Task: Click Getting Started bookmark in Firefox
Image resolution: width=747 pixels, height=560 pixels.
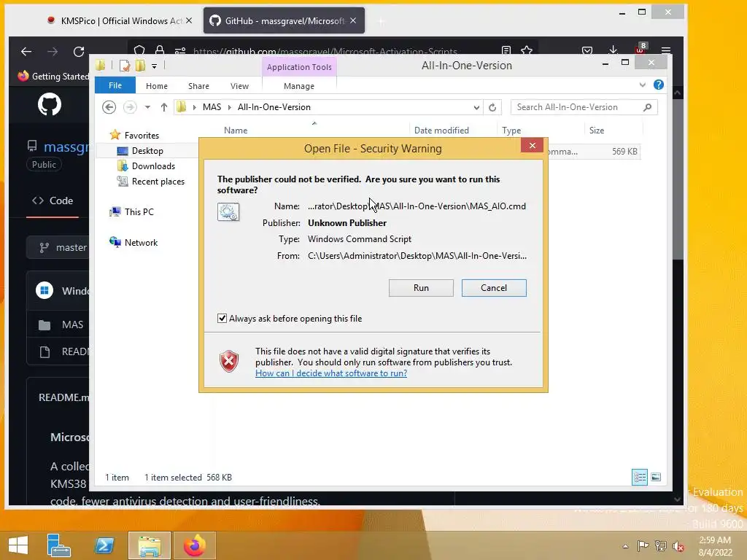Action: [53, 76]
